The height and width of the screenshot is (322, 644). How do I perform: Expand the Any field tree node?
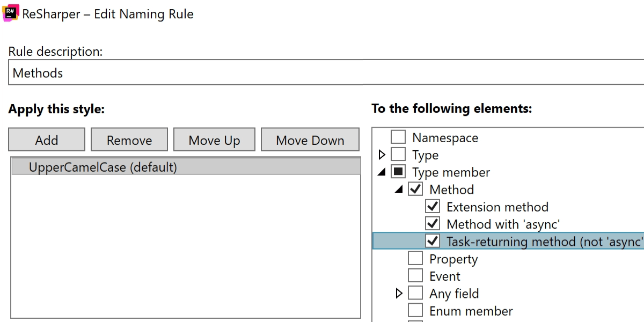point(399,294)
